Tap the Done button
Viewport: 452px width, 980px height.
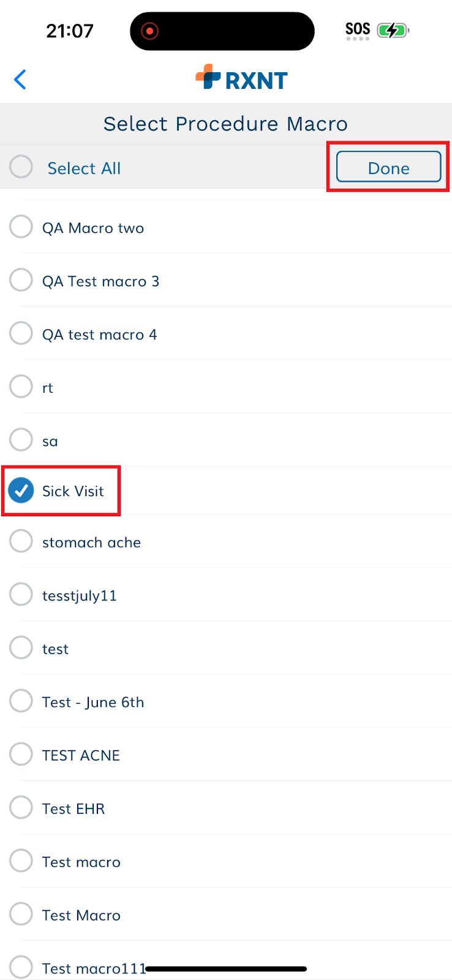click(389, 167)
